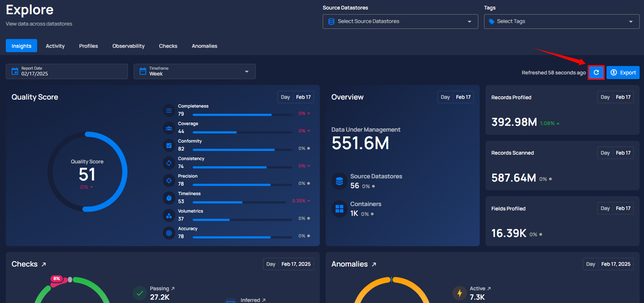Click the Timeliness stopwatch icon

pos(169,198)
